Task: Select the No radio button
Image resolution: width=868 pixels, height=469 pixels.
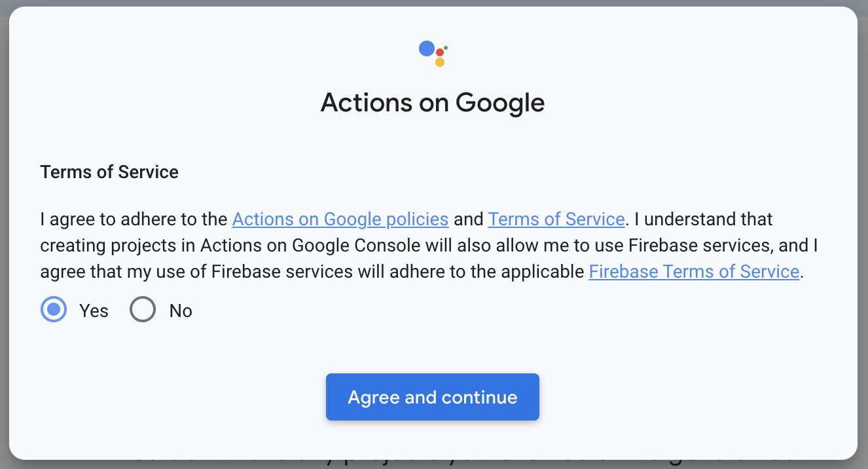Action: click(143, 310)
